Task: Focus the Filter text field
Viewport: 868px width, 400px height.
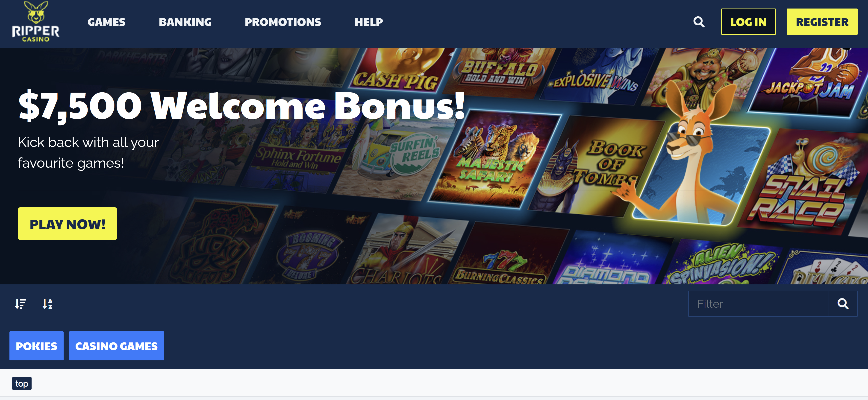Action: pos(759,304)
